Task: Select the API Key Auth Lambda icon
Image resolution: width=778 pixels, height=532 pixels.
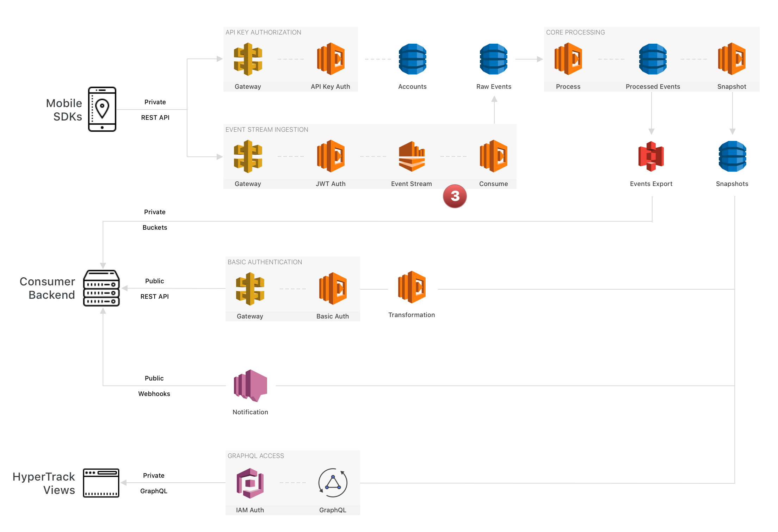Action: pyautogui.click(x=331, y=59)
